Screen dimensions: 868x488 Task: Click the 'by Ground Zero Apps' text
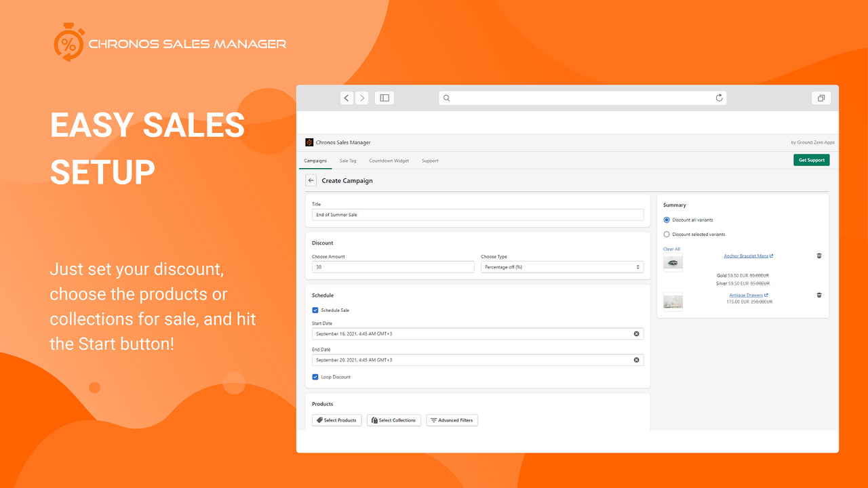click(x=813, y=142)
